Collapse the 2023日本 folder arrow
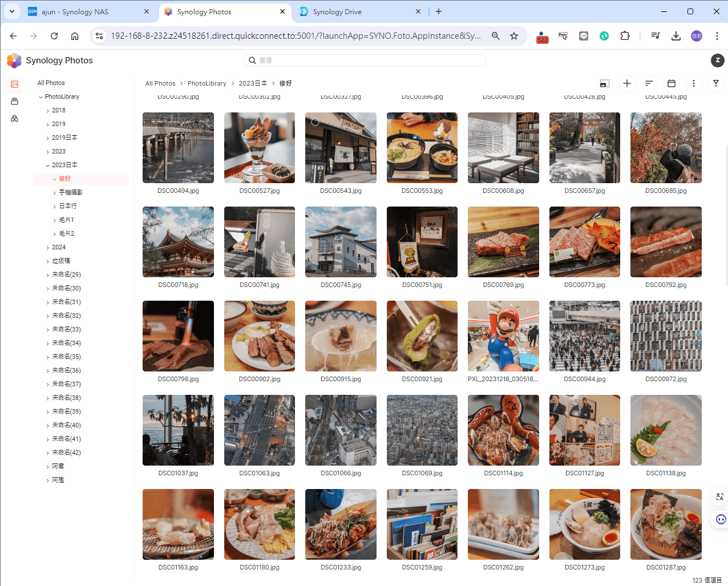The height and width of the screenshot is (586, 728). 47,165
